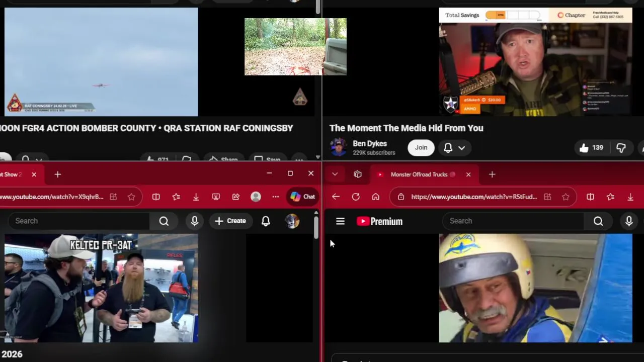Join the Ben Dykes channel
Image resolution: width=644 pixels, height=362 pixels.
421,147
